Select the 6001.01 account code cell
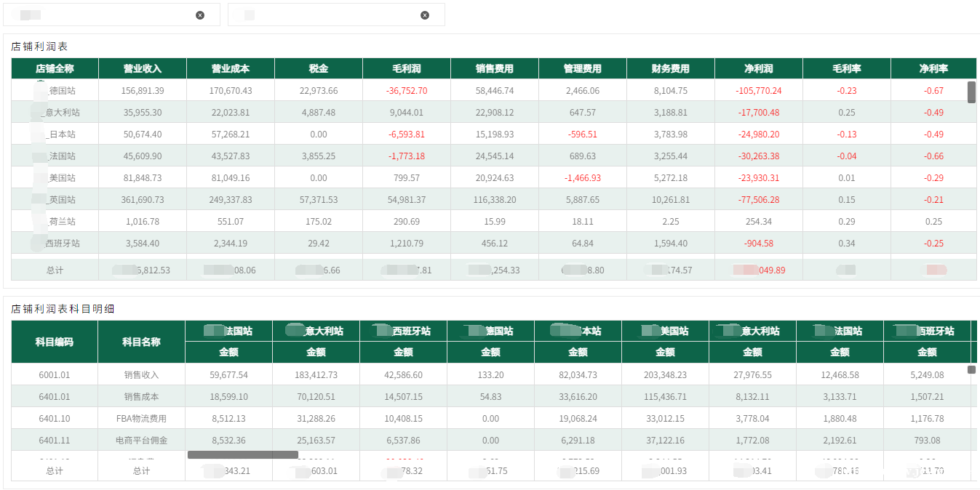Screen dimensions: 980x490 [x=55, y=375]
